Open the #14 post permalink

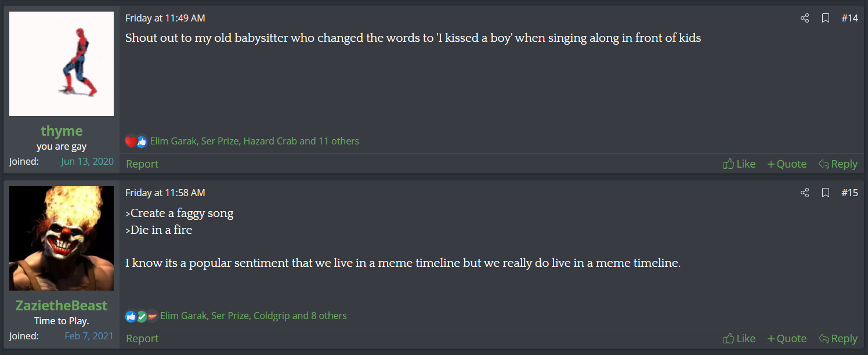point(849,18)
